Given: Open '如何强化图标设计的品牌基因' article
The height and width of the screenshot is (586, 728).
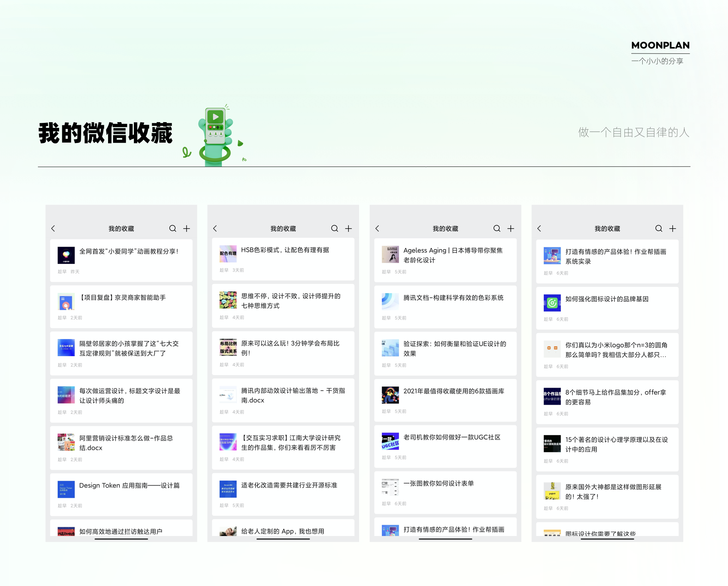Looking at the screenshot, I should (x=607, y=299).
